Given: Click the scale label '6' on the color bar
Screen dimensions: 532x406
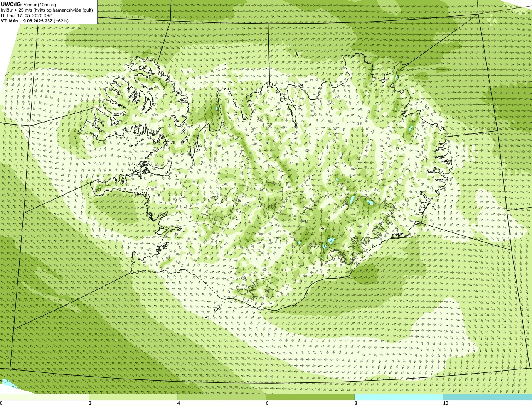Looking at the screenshot, I should point(267,403).
